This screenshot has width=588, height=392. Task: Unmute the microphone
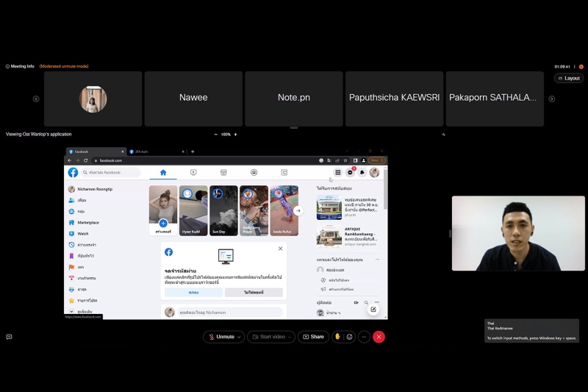click(220, 337)
